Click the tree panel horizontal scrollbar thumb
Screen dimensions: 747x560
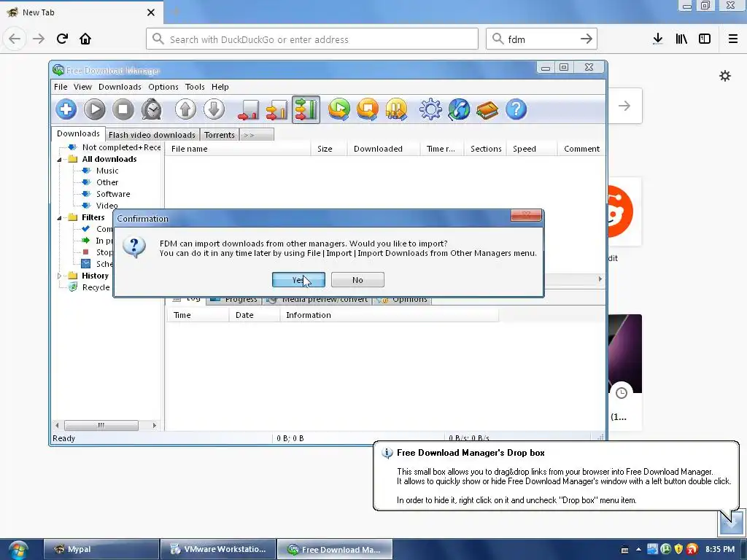coord(101,425)
